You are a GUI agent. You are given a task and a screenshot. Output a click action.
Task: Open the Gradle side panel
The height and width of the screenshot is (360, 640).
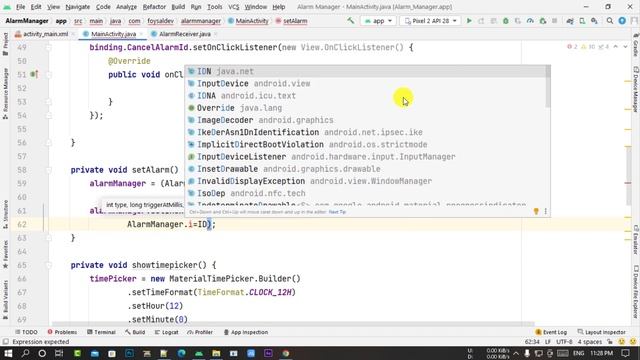click(x=636, y=45)
